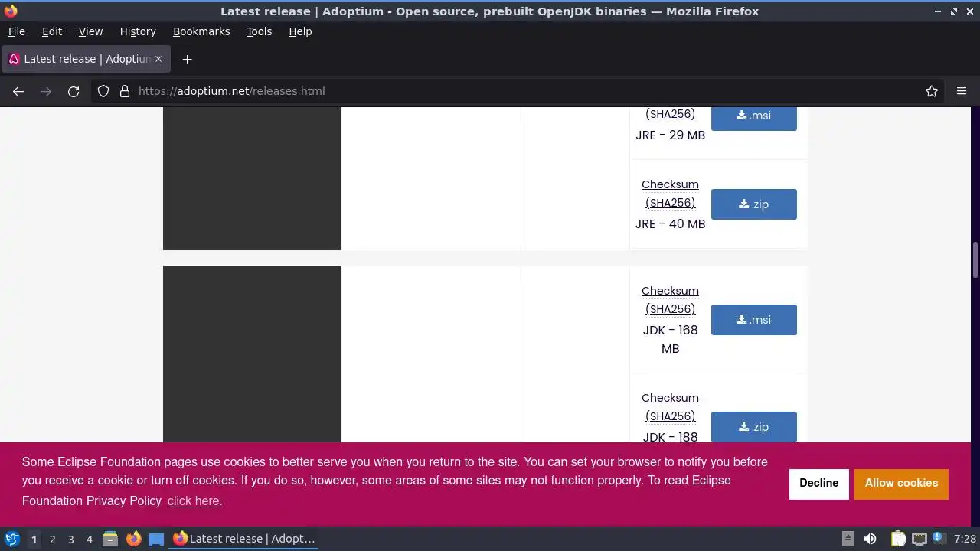This screenshot has height=551, width=980.
Task: Open the tracking protection shield icon
Action: click(103, 91)
